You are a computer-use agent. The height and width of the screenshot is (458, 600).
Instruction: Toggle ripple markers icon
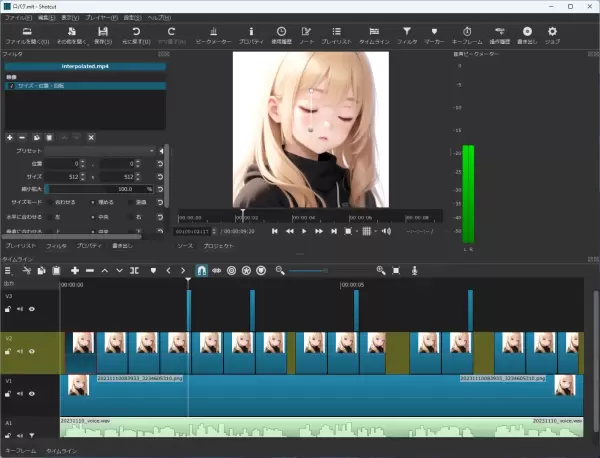(261, 271)
